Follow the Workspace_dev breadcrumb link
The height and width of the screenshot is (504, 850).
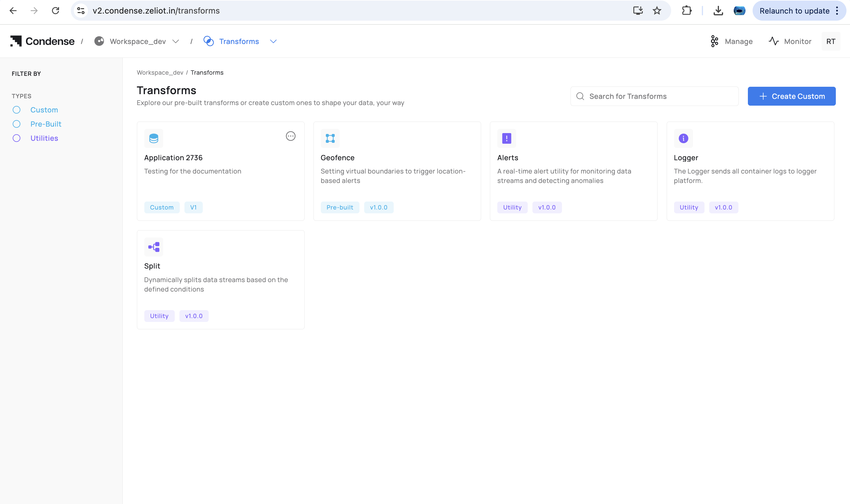160,72
